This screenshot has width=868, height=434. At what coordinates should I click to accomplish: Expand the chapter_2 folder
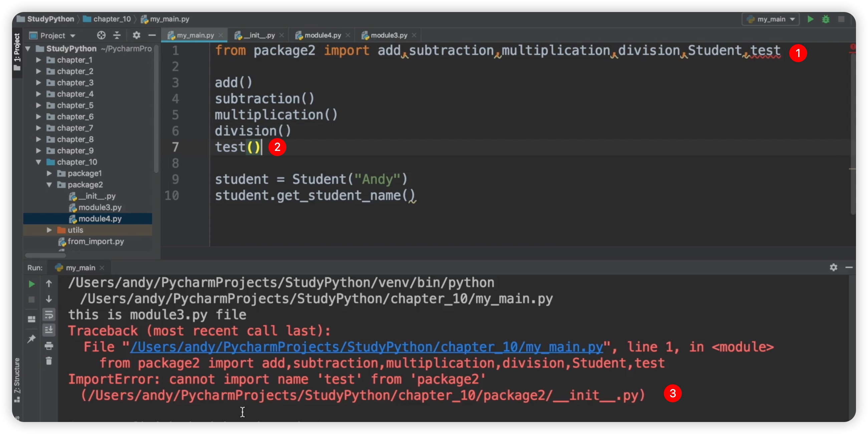coord(38,71)
